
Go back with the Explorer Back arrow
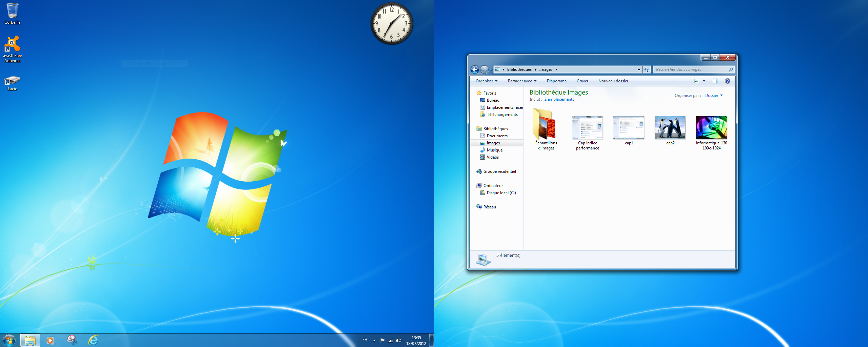(x=475, y=69)
